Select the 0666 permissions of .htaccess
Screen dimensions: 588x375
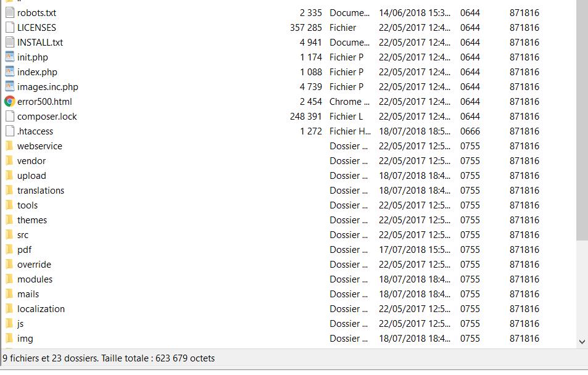470,131
